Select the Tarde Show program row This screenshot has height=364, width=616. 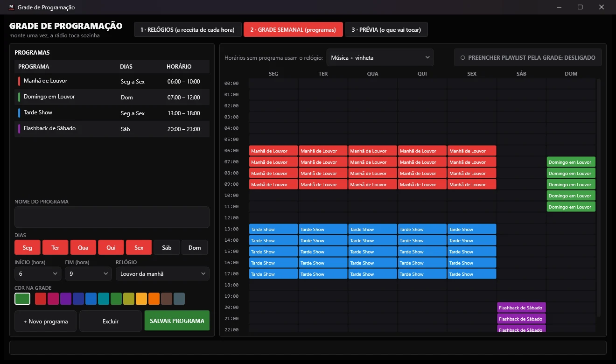pyautogui.click(x=112, y=113)
